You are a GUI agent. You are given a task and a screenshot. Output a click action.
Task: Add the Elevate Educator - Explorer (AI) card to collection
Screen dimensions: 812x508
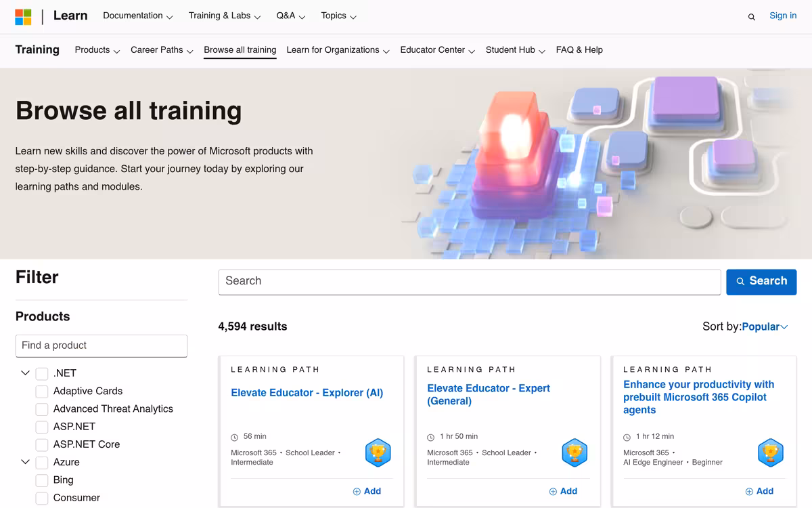pyautogui.click(x=367, y=492)
